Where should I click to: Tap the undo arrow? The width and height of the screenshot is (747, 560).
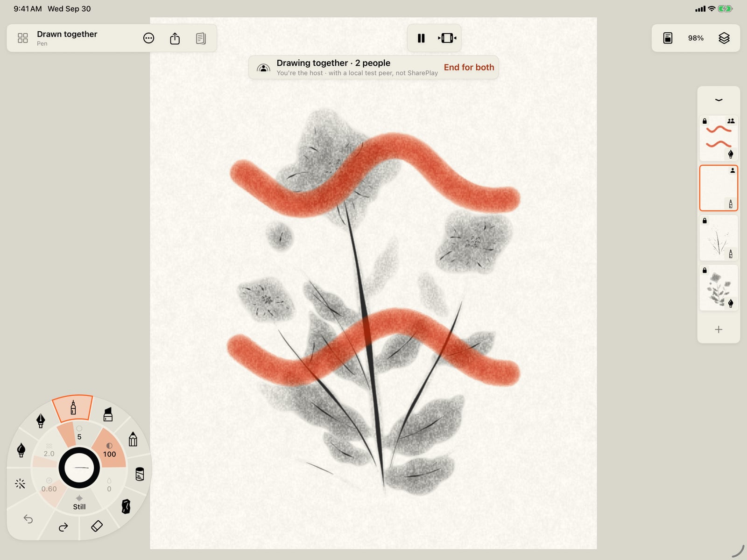click(x=28, y=519)
